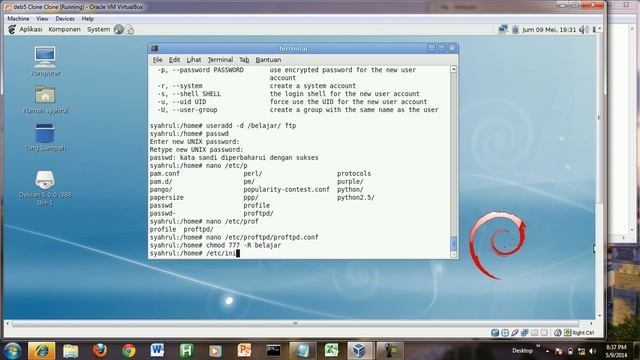
Task: Switch to VirtualBox cube icon in taskbar
Action: 360,351
